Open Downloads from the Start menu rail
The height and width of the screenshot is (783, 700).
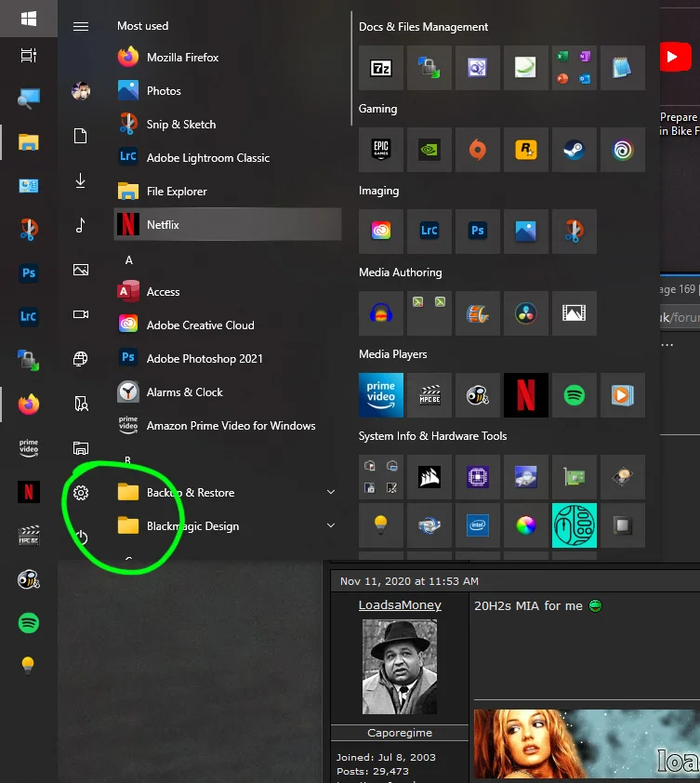click(x=80, y=180)
